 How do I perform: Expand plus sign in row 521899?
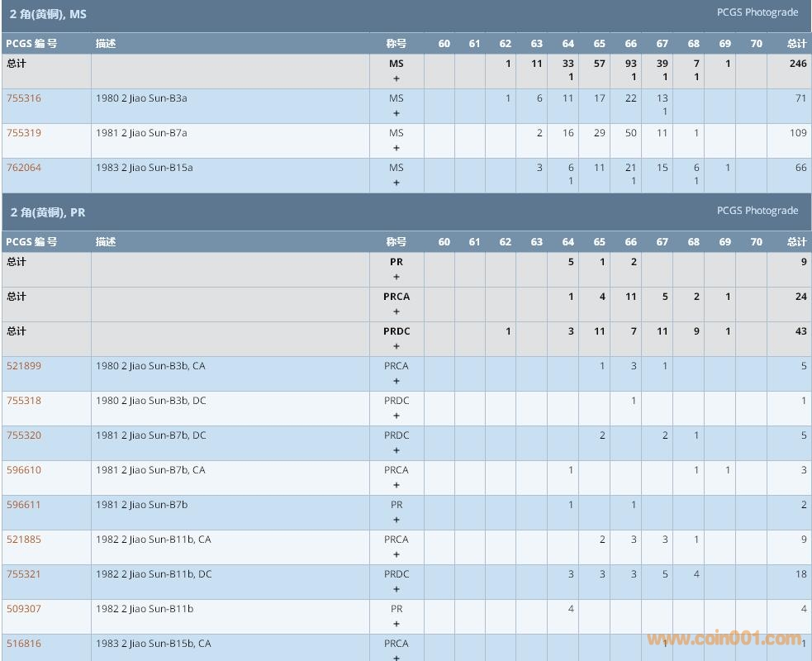(397, 382)
